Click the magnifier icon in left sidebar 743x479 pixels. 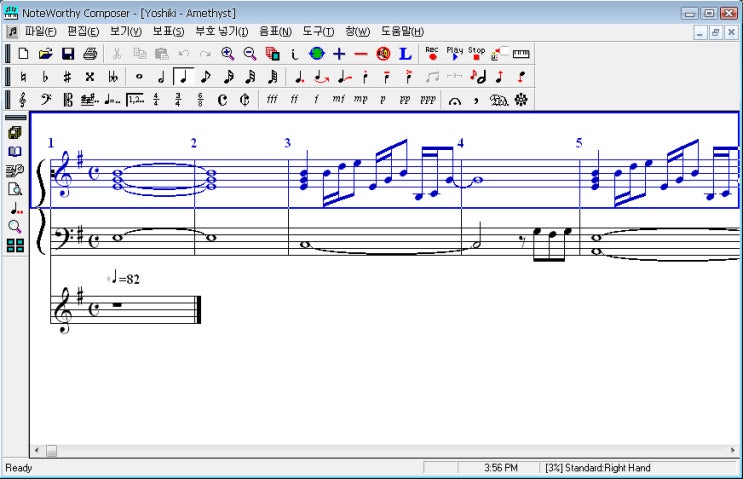point(15,227)
